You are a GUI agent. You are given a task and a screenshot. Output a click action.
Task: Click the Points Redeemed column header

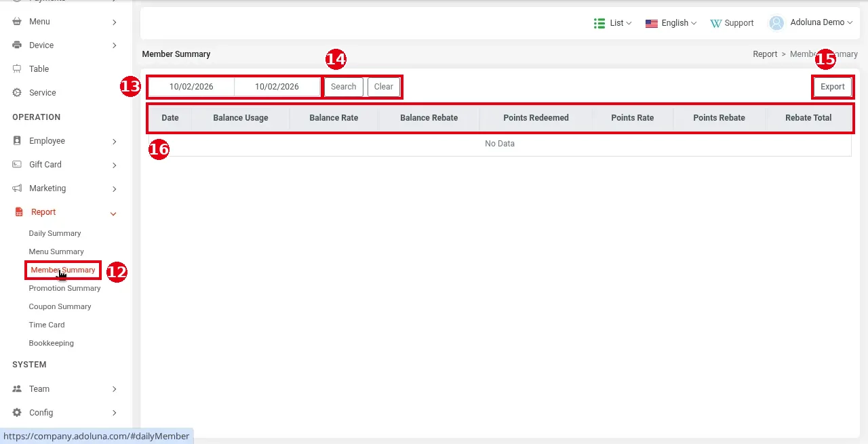[536, 118]
